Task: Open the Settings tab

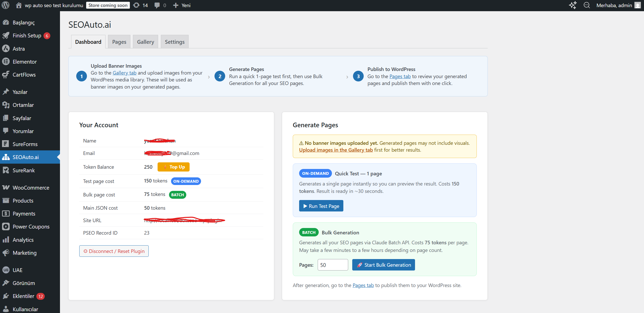Action: [x=174, y=41]
